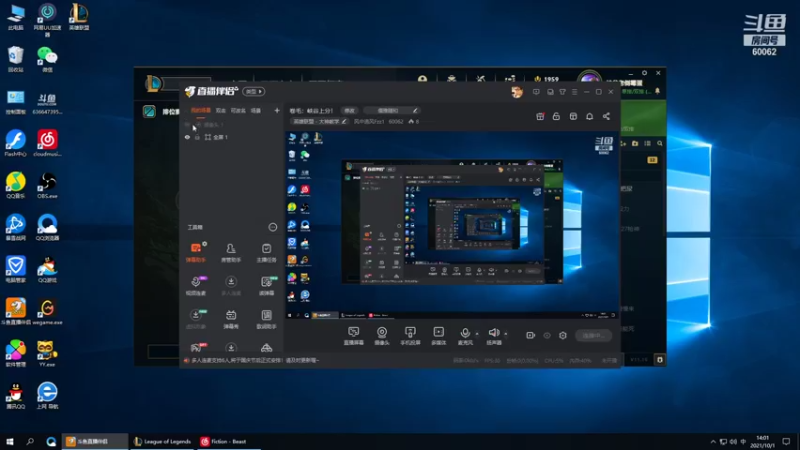Mute the 扬声器 speaker
This screenshot has width=800, height=450.
pyautogui.click(x=494, y=336)
